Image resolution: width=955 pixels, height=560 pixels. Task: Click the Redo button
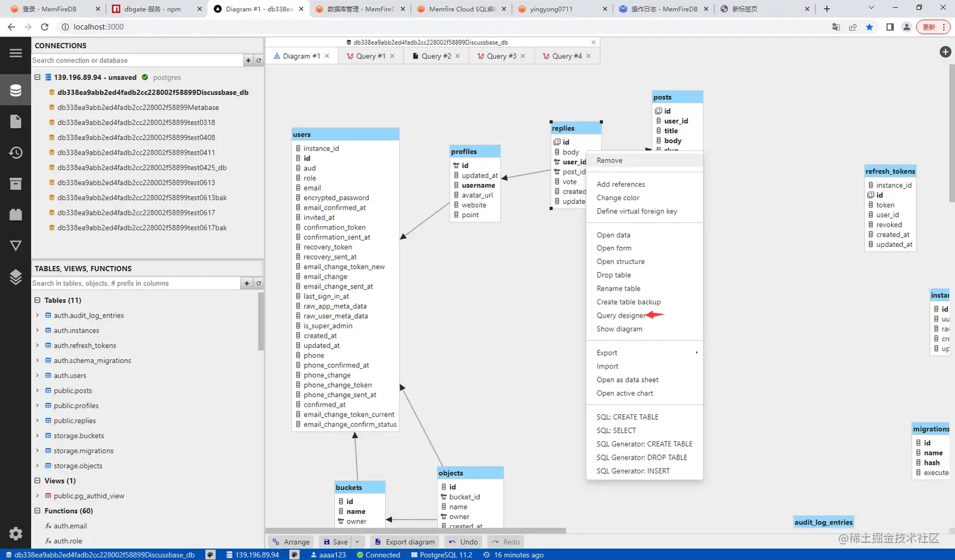coord(505,542)
